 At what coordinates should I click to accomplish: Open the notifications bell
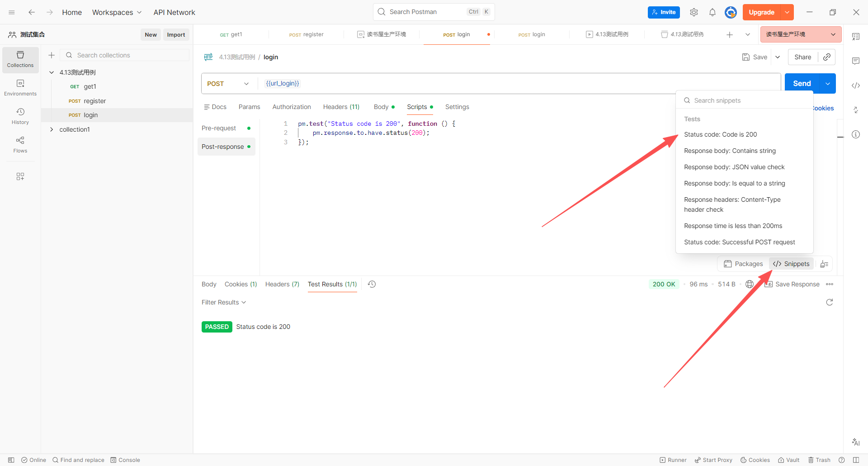(712, 12)
